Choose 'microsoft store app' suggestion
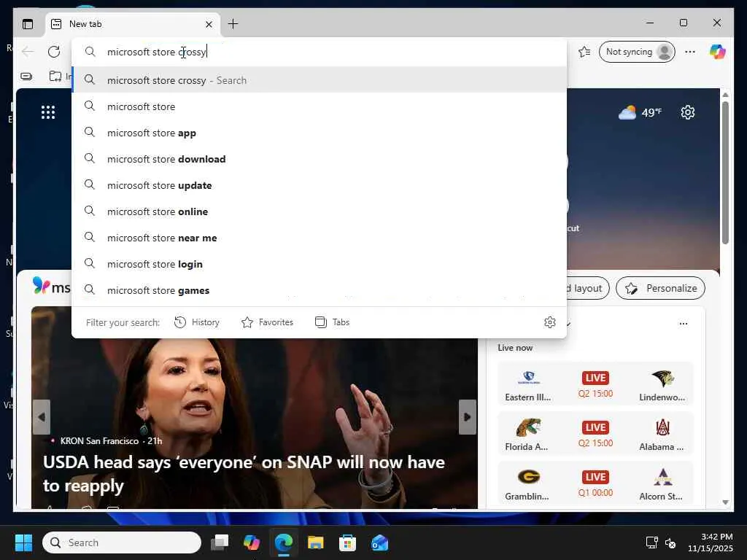747x560 pixels. click(320, 133)
